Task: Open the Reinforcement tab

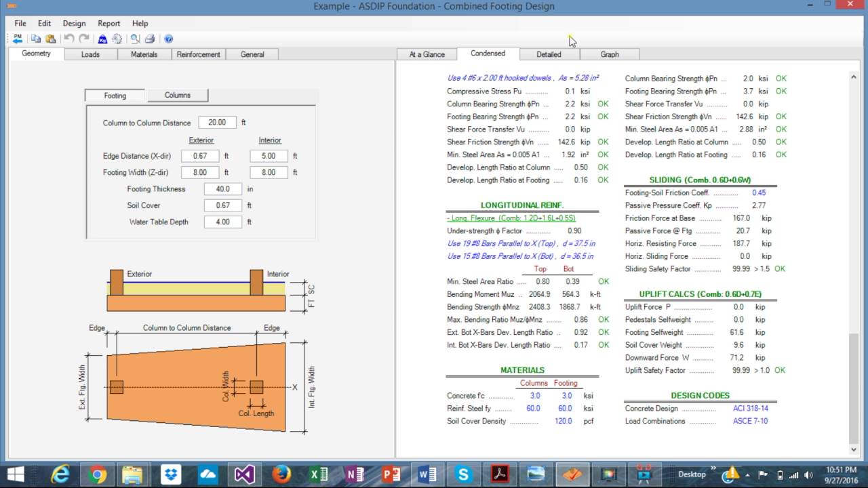Action: 198,54
